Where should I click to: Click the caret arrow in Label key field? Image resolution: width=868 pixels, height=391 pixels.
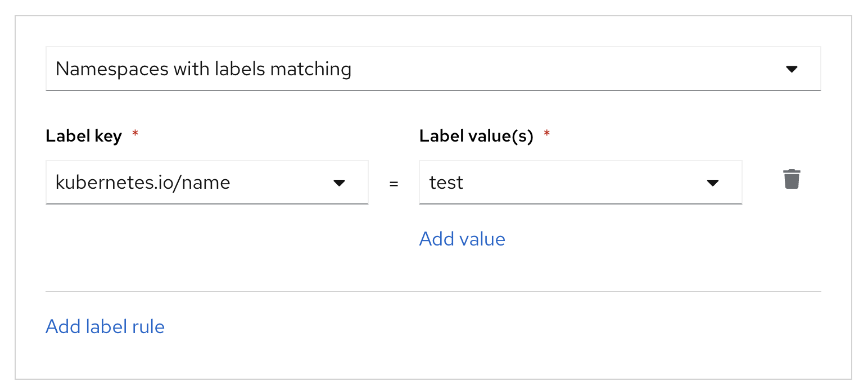(339, 183)
